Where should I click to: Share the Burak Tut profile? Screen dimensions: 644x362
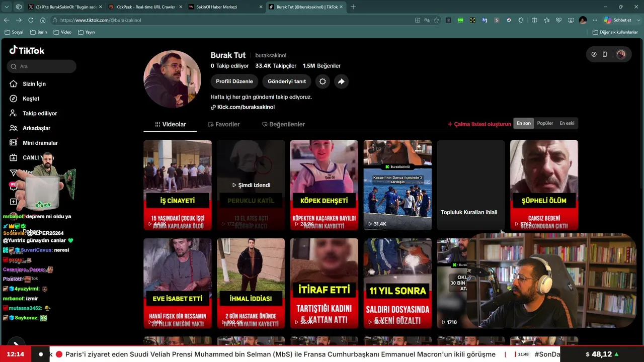pos(341,81)
